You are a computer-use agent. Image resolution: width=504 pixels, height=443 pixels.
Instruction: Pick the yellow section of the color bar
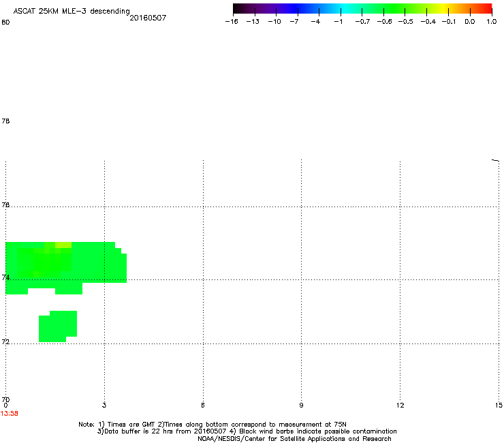tap(444, 8)
